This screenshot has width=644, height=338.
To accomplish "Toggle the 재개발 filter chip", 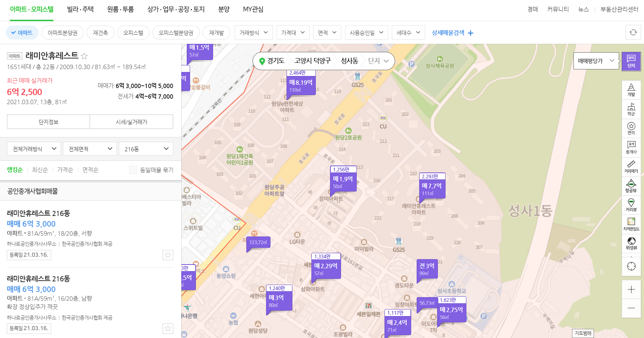I will pyautogui.click(x=216, y=33).
